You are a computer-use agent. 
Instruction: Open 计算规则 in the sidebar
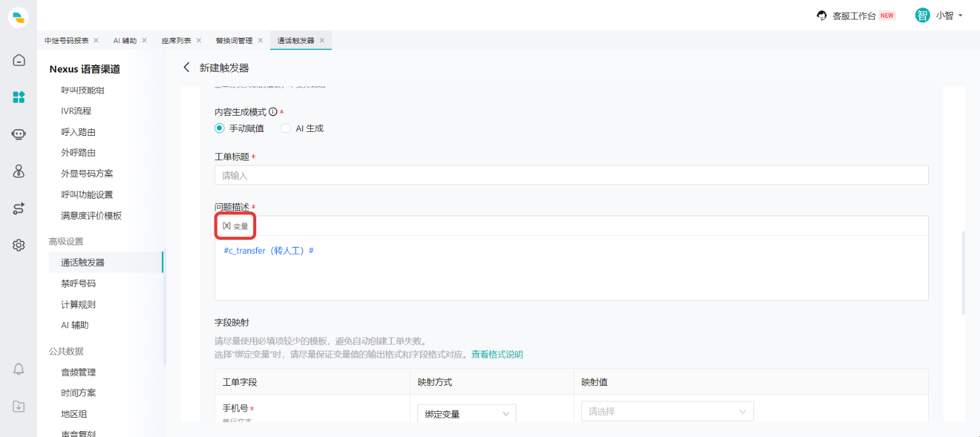pyautogui.click(x=78, y=304)
